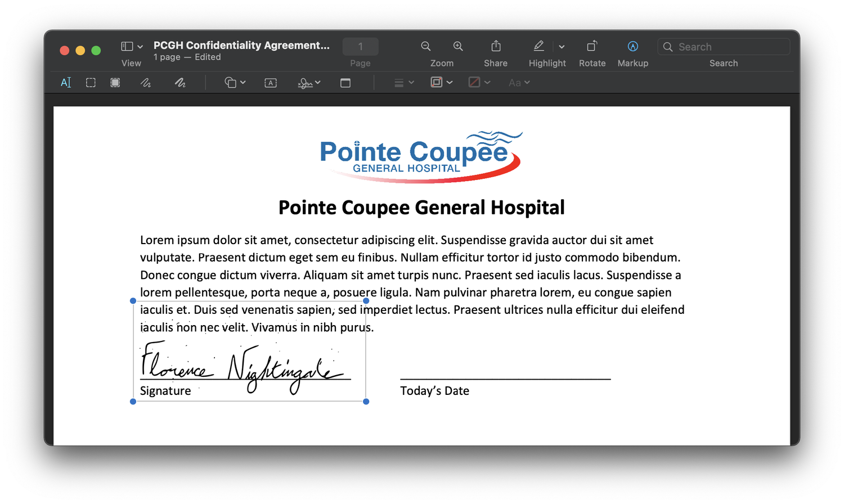The width and height of the screenshot is (844, 504).
Task: Click the Today's Date label
Action: 434,391
